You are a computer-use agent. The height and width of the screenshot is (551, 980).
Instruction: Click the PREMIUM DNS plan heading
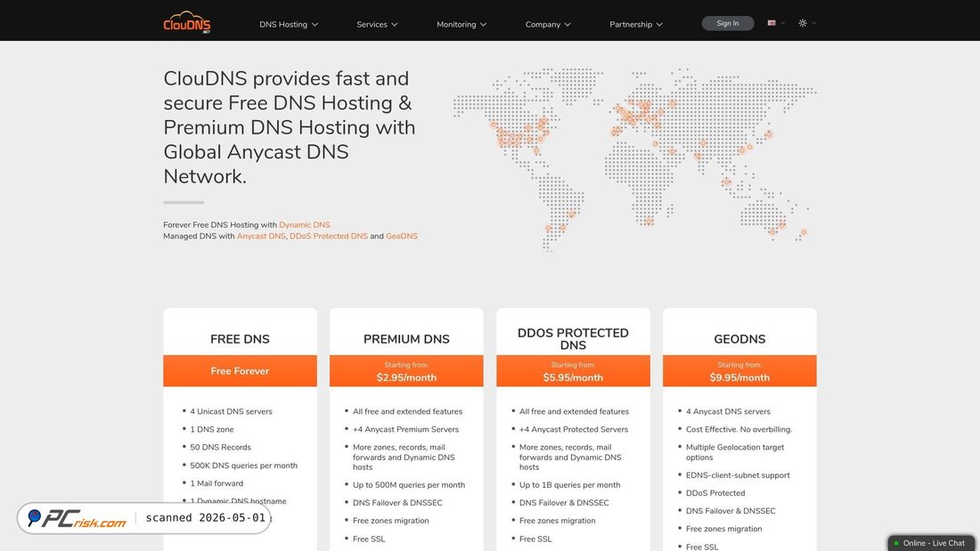coord(406,339)
